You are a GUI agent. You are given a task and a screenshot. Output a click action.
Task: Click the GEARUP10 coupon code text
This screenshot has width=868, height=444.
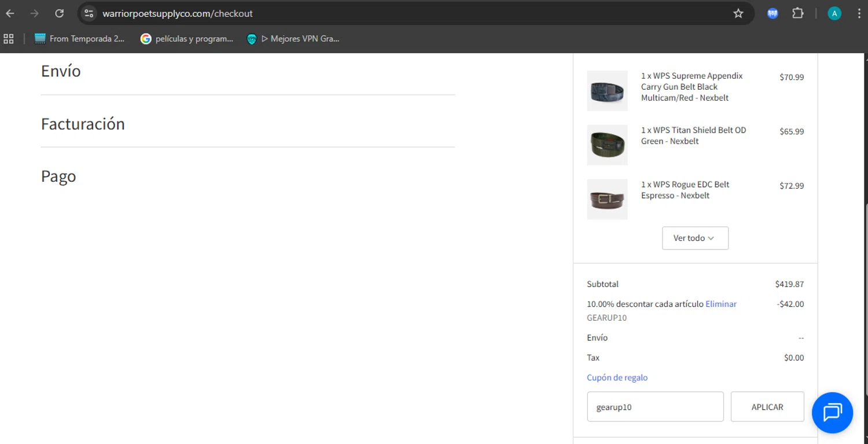[606, 318]
